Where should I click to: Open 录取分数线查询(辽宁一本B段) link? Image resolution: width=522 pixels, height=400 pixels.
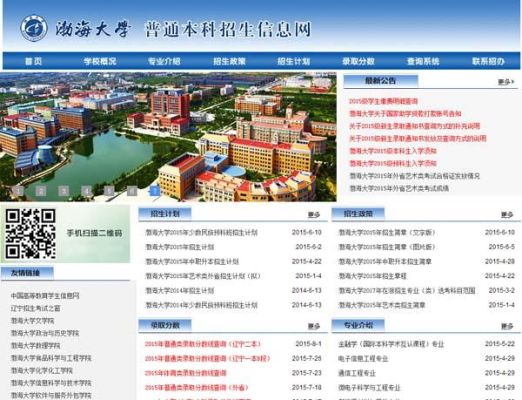207,359
